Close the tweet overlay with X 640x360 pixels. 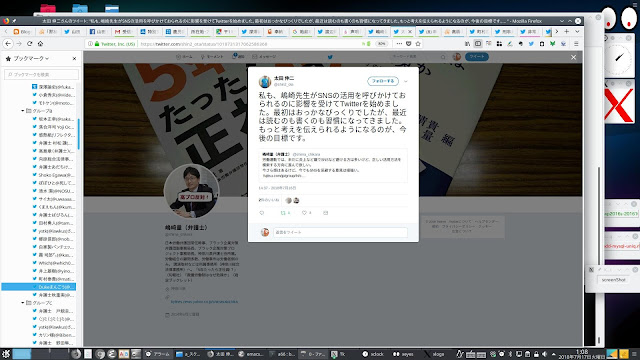click(573, 57)
